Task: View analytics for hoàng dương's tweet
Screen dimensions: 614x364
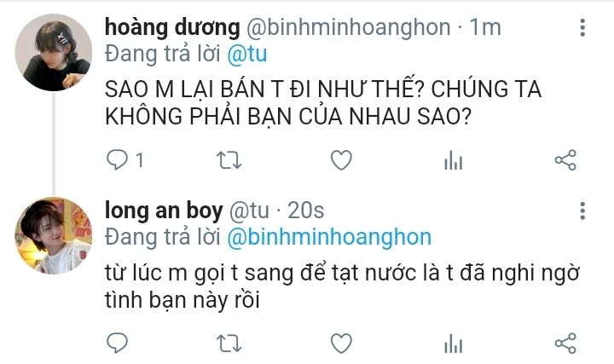Action: coord(454,160)
